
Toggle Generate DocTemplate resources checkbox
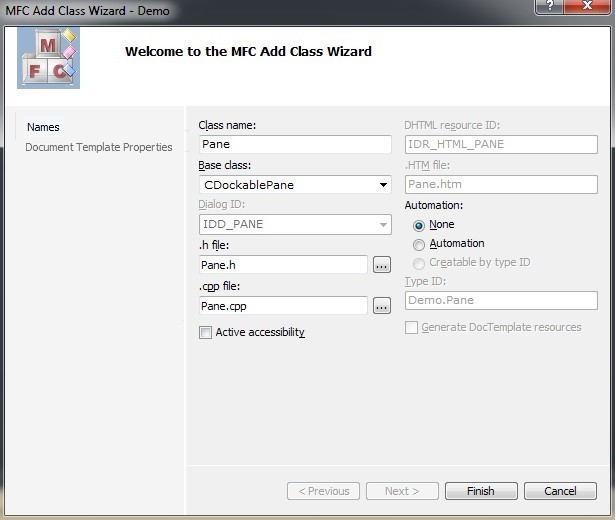411,327
